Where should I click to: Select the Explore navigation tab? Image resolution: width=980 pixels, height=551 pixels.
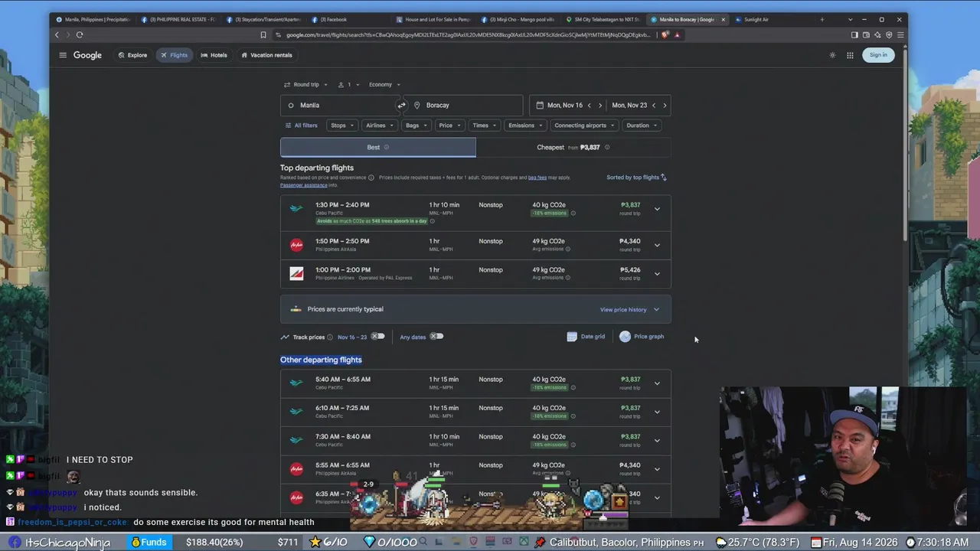tap(132, 55)
